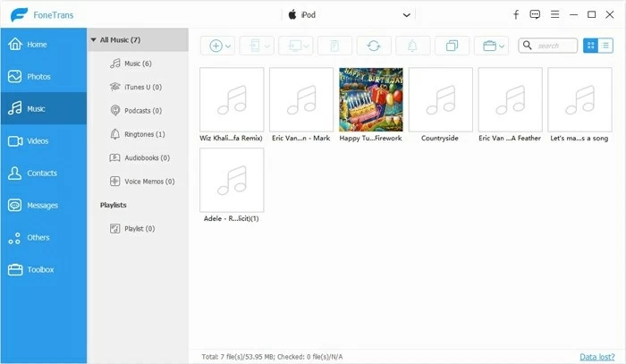This screenshot has width=626, height=364.
Task: Click the Voice Memos tree icon
Action: (115, 182)
